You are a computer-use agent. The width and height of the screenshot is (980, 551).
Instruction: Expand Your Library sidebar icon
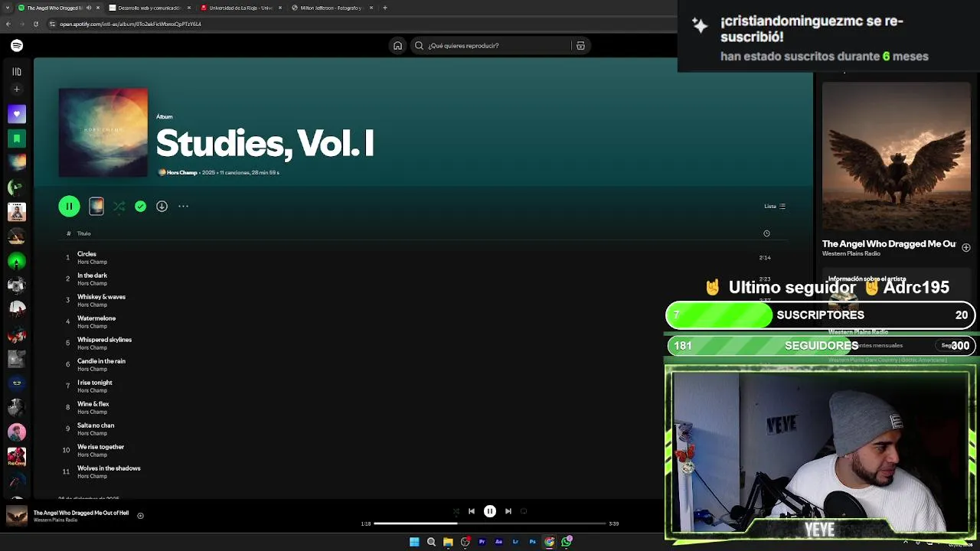17,71
